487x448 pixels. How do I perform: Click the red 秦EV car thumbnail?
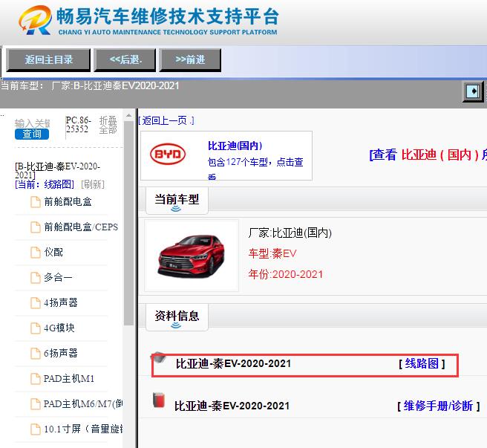coord(192,256)
